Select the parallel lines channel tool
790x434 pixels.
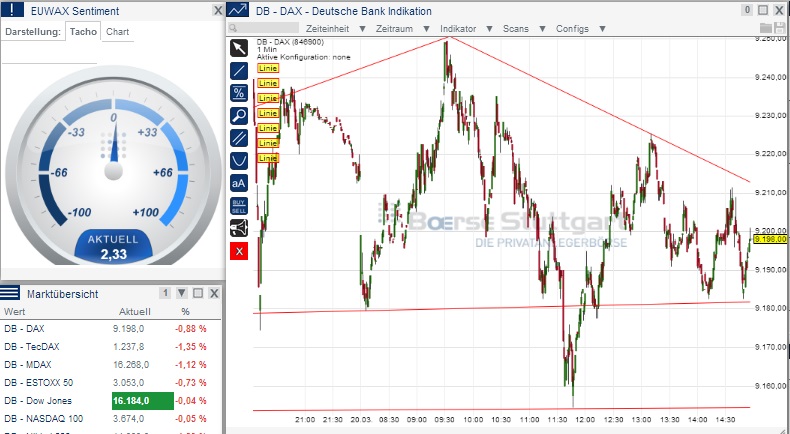(239, 138)
